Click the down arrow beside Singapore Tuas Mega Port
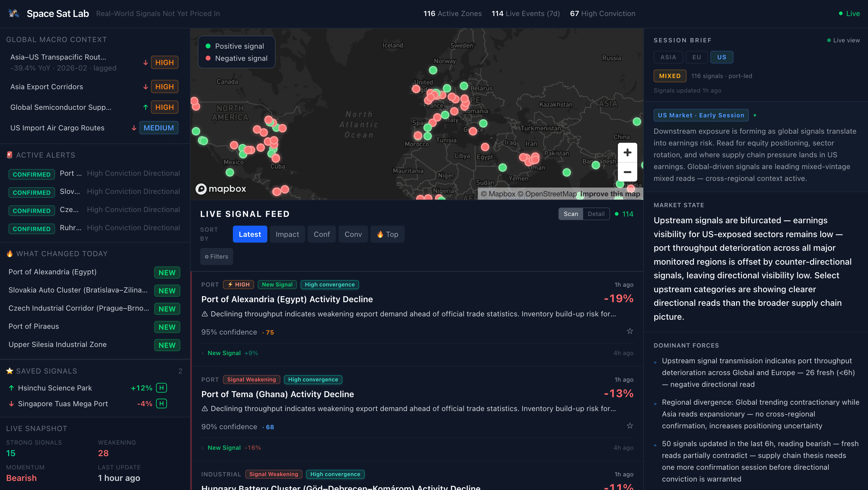The height and width of the screenshot is (490, 868). tap(11, 404)
